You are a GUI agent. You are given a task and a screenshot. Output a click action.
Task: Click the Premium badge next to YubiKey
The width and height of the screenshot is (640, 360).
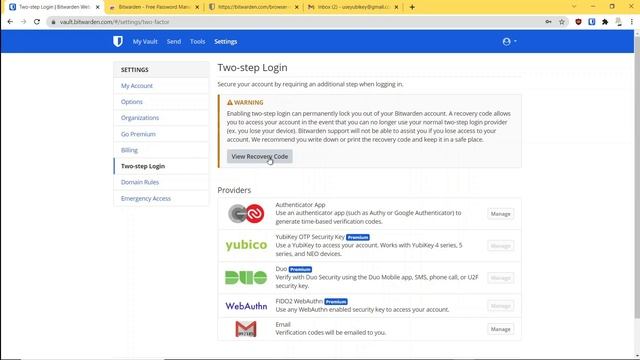tap(358, 237)
